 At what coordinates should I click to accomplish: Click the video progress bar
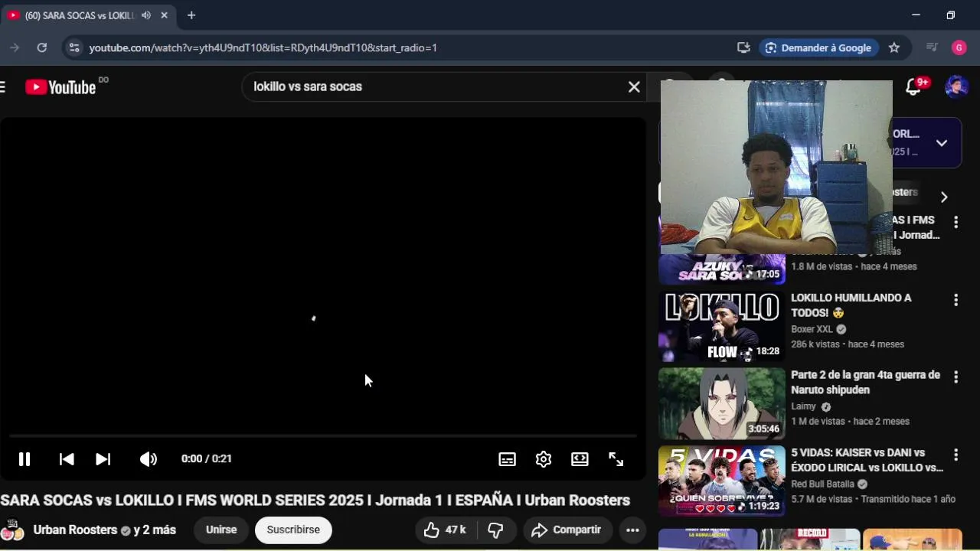[x=323, y=435]
